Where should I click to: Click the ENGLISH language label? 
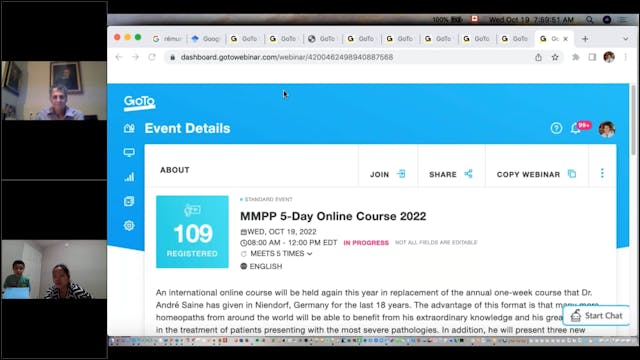[x=266, y=267]
